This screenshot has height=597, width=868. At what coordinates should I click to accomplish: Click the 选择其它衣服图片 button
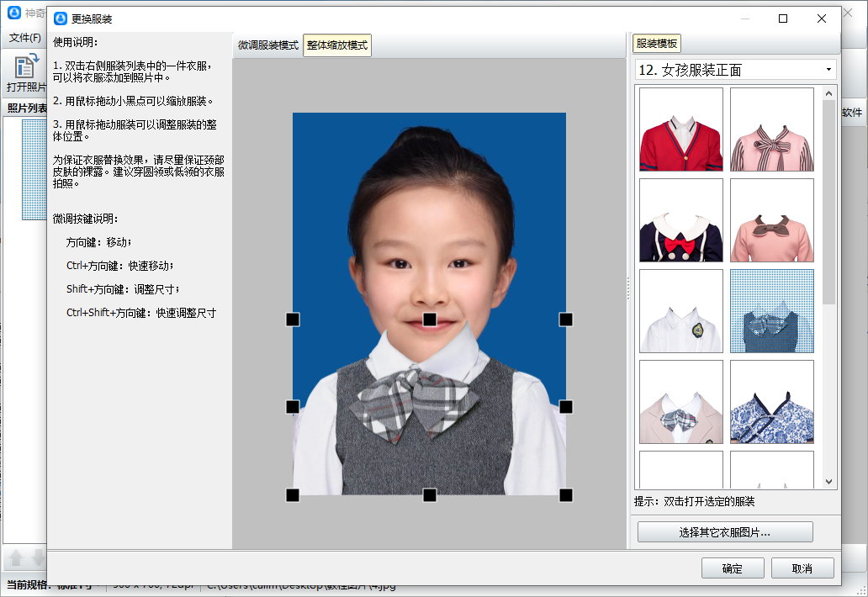(x=725, y=532)
